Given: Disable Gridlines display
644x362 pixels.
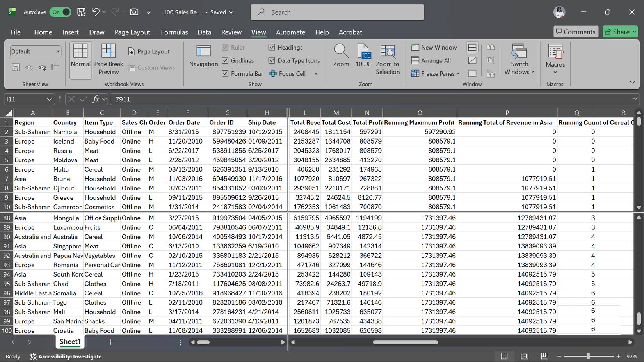Looking at the screenshot, I should click(x=225, y=60).
